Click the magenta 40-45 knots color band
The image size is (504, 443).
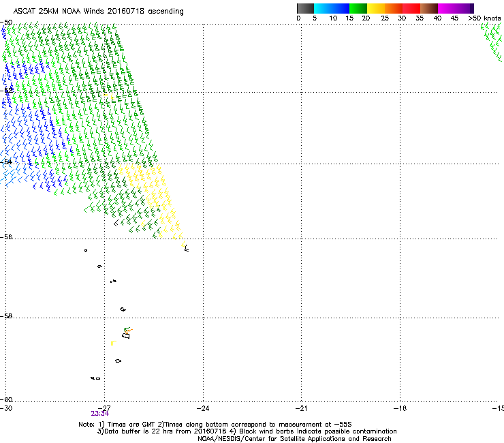tap(447, 8)
